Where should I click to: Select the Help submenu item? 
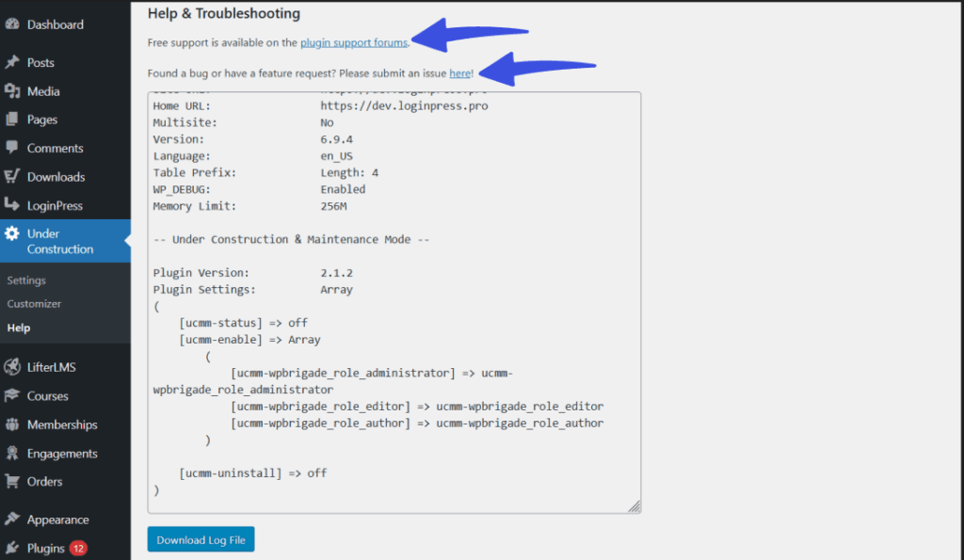coord(19,328)
